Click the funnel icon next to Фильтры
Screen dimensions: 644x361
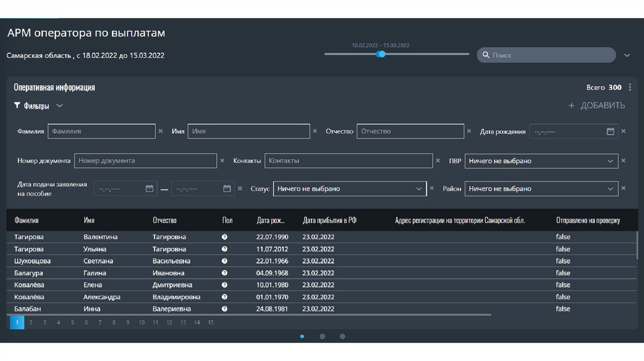click(x=18, y=106)
